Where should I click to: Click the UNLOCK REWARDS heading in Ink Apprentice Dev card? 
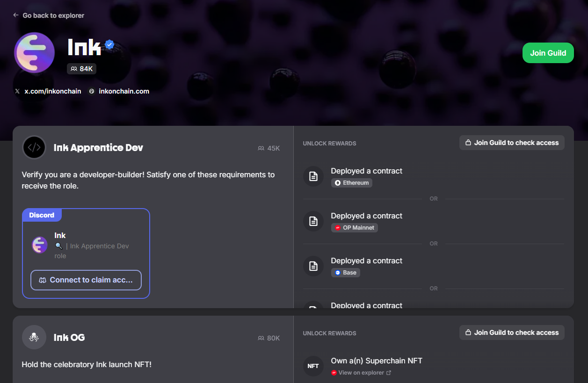329,144
